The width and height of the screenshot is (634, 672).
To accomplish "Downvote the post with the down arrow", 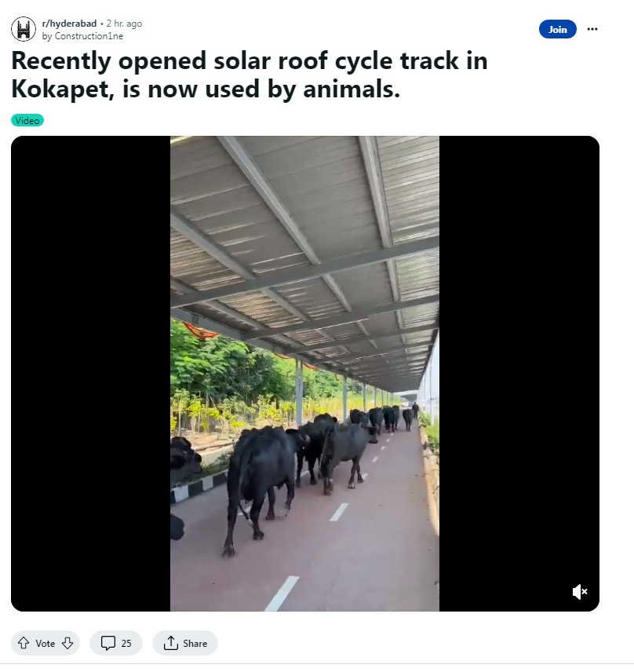I will pyautogui.click(x=67, y=643).
